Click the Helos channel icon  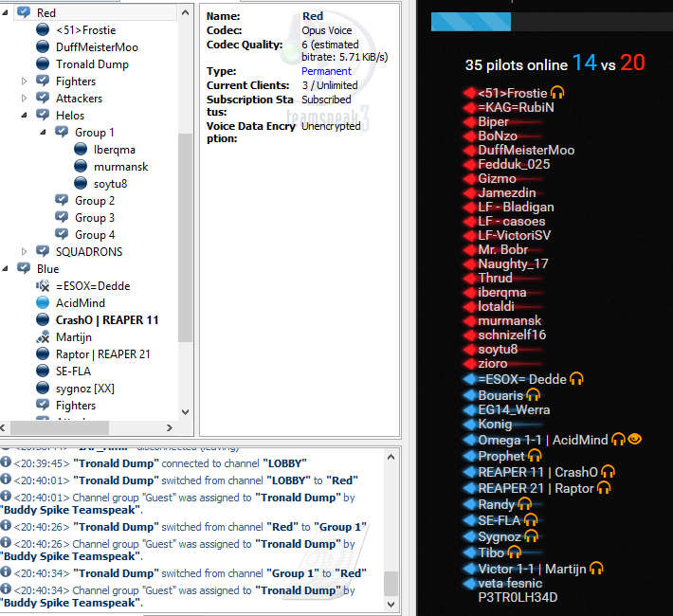pos(43,115)
